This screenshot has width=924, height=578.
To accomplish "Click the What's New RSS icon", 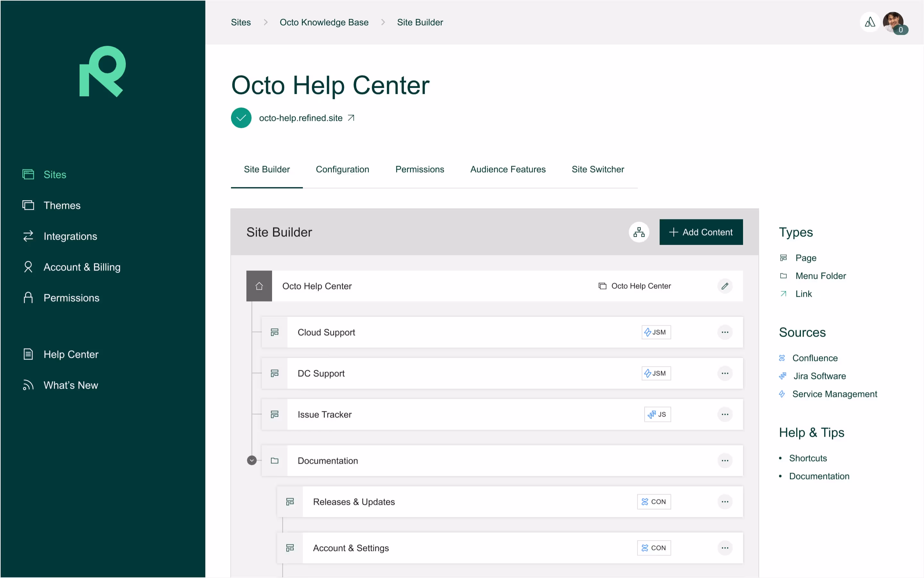I will pos(28,385).
